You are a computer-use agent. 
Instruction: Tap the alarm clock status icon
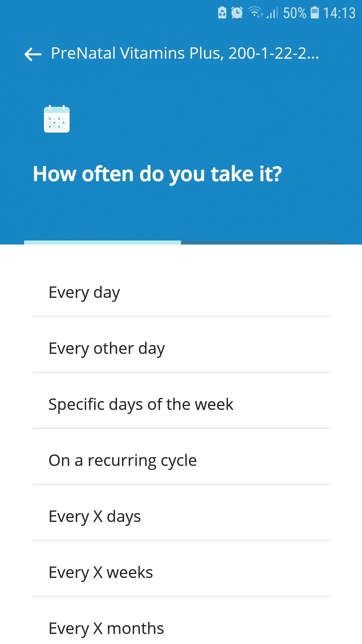click(237, 13)
